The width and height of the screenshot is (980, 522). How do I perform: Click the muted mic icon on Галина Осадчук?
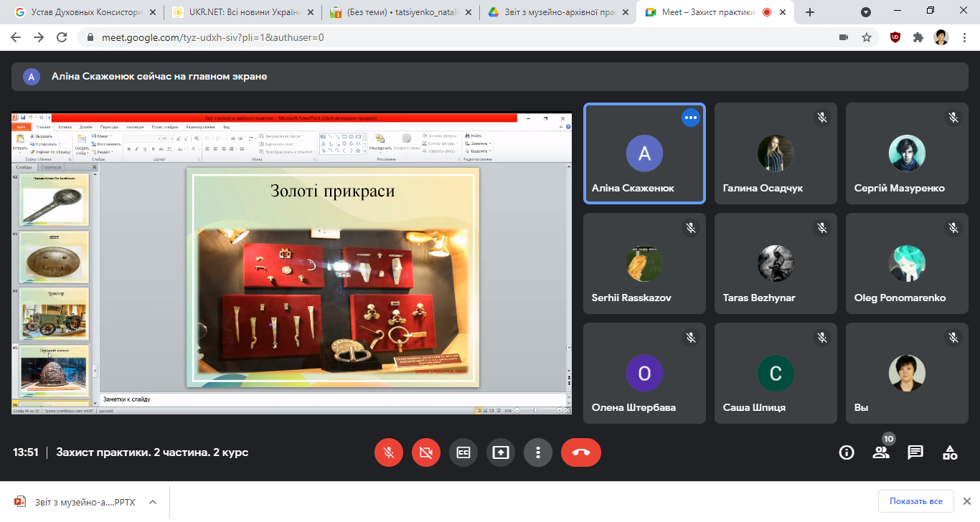822,118
